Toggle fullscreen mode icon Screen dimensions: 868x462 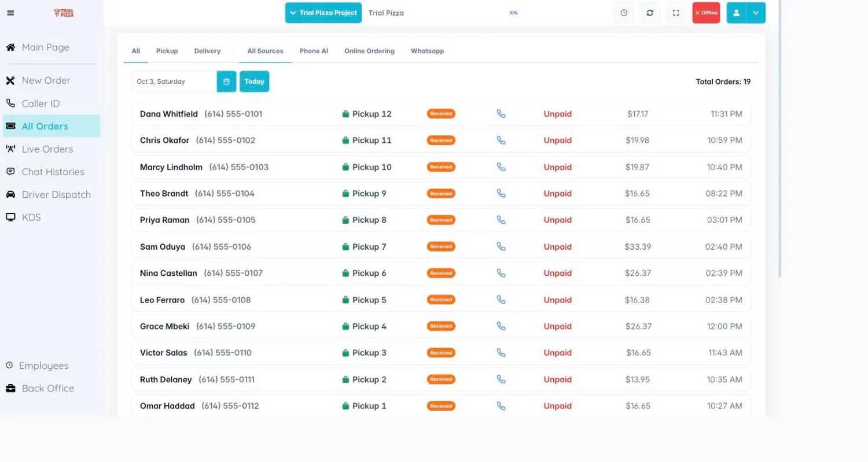(676, 13)
